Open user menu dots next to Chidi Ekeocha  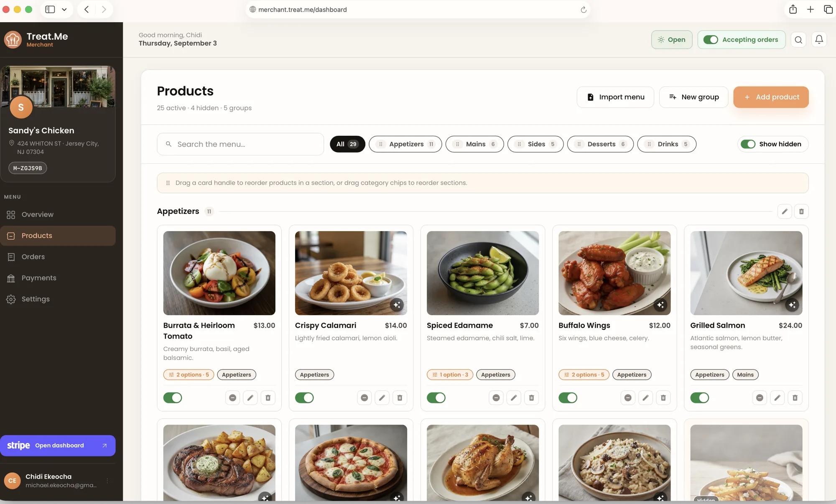click(x=107, y=481)
